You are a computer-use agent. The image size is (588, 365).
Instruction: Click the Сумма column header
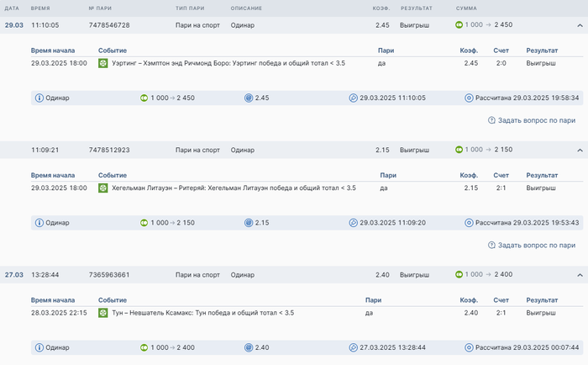tap(466, 8)
